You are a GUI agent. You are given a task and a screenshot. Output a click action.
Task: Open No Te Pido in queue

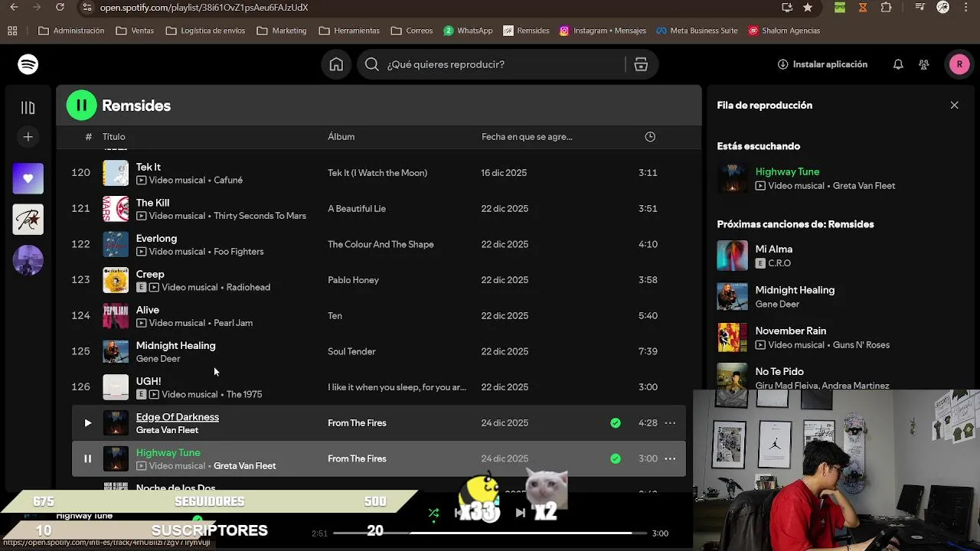tap(779, 371)
